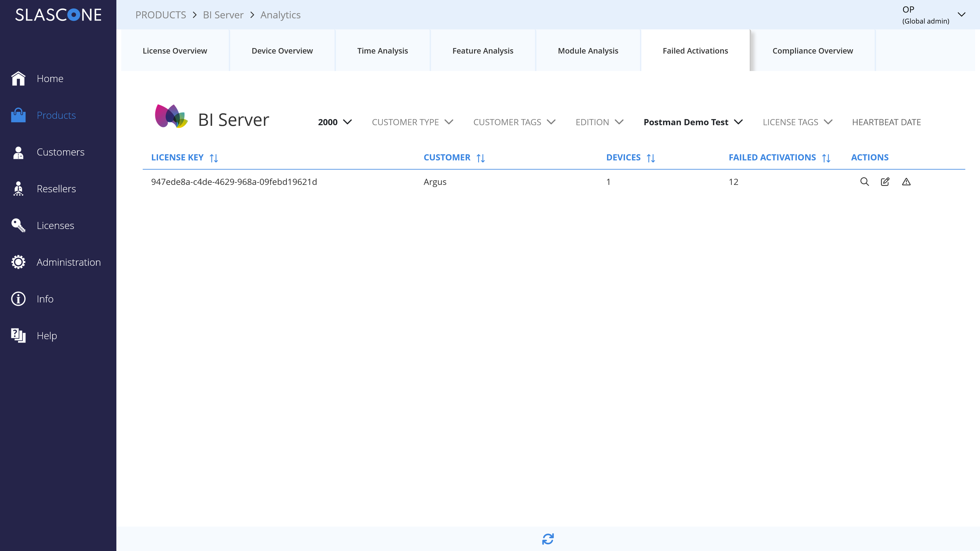Open Administration in sidebar
Viewport: 980px width, 551px height.
click(69, 262)
